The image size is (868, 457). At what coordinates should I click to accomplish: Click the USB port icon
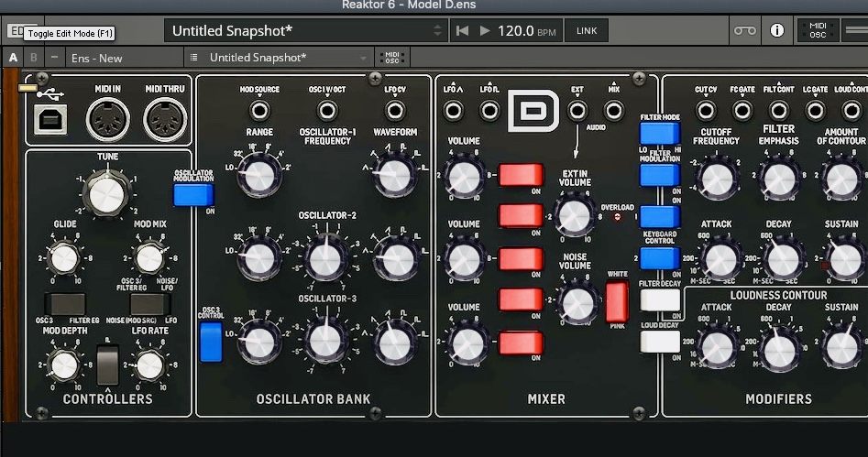(50, 119)
